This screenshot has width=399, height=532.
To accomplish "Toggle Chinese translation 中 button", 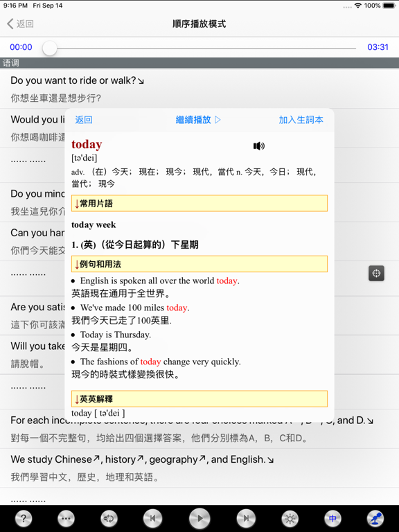I will click(x=332, y=518).
